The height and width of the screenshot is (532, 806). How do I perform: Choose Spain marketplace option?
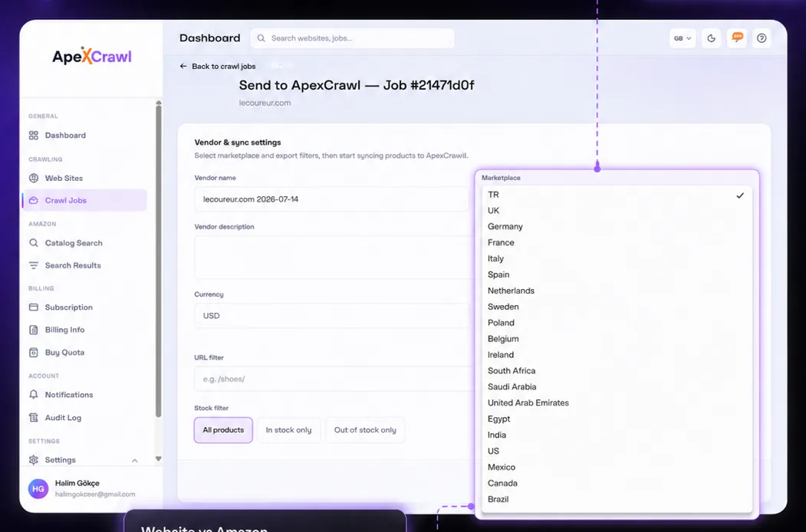(x=616, y=274)
